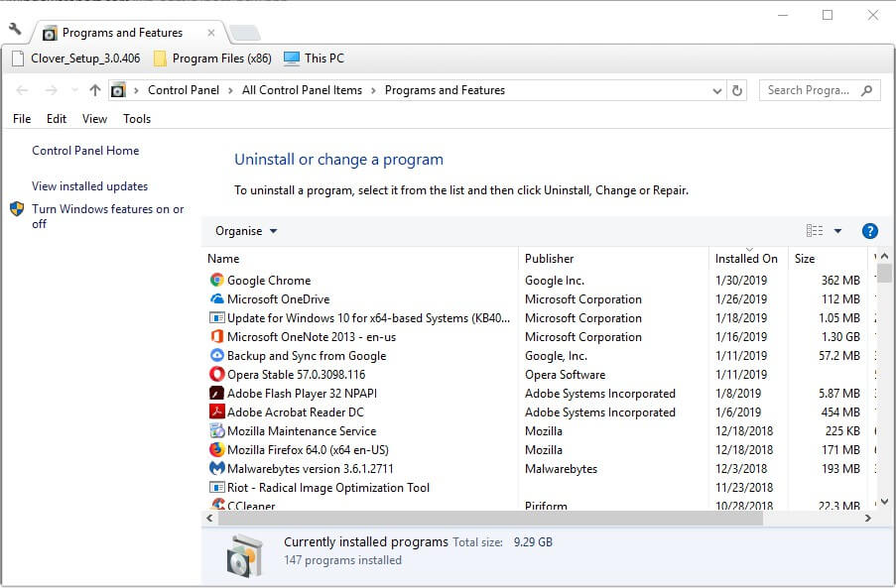Click the refresh icon beside address bar
The image size is (896, 588).
click(737, 90)
